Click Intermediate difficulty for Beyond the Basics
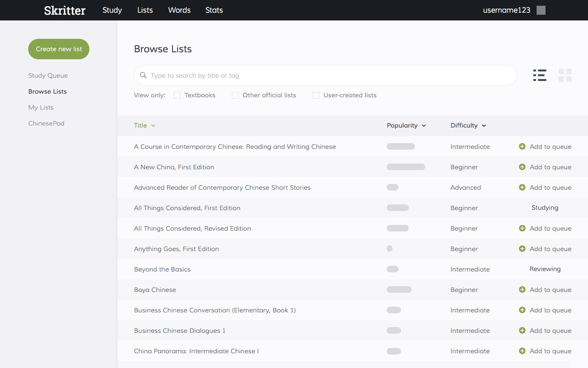The height and width of the screenshot is (368, 588). click(x=470, y=269)
